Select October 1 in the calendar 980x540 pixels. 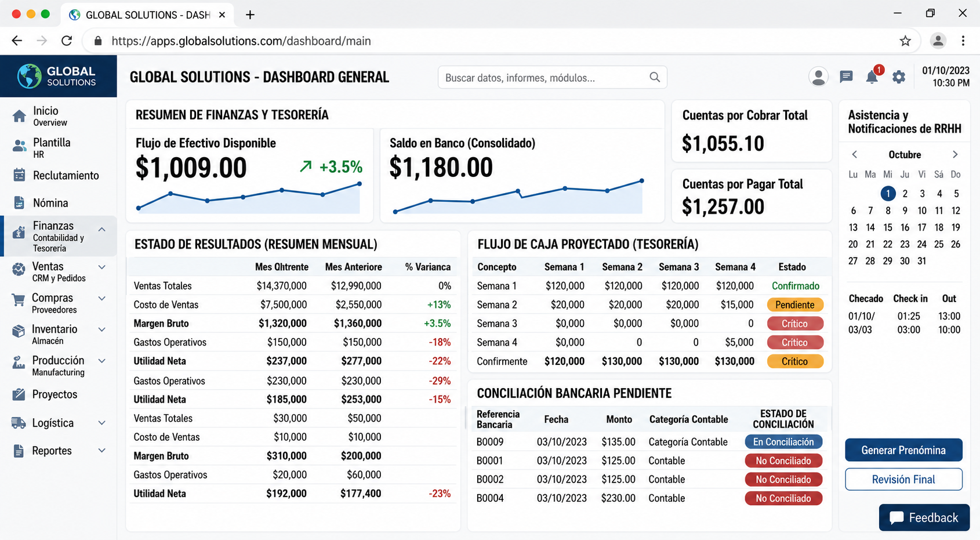click(x=888, y=194)
